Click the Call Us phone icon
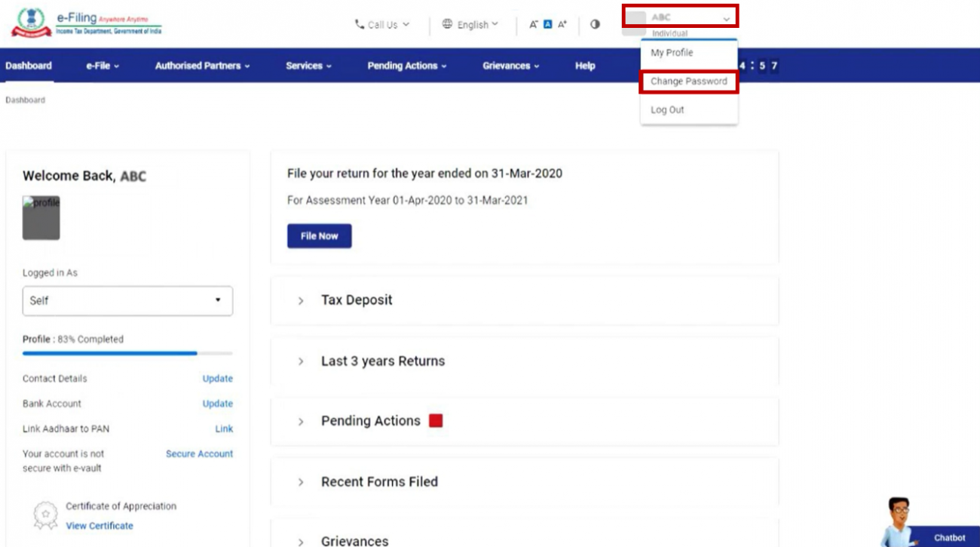The image size is (980, 547). tap(359, 24)
